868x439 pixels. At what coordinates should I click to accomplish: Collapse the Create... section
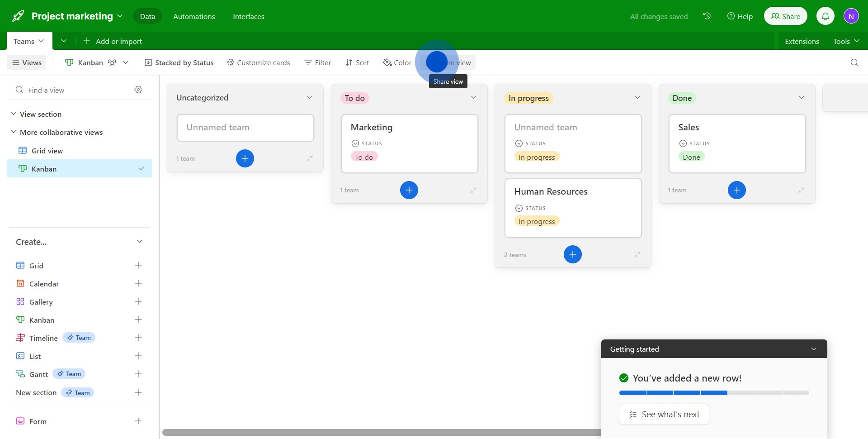pos(139,241)
